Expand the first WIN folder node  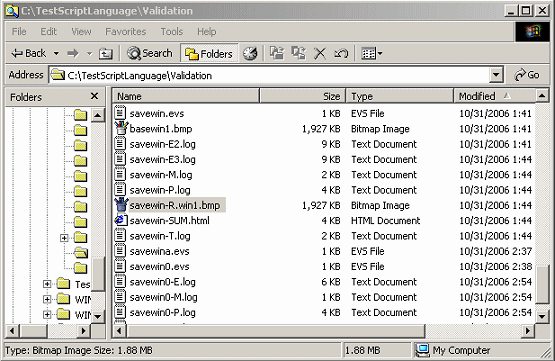pyautogui.click(x=47, y=299)
